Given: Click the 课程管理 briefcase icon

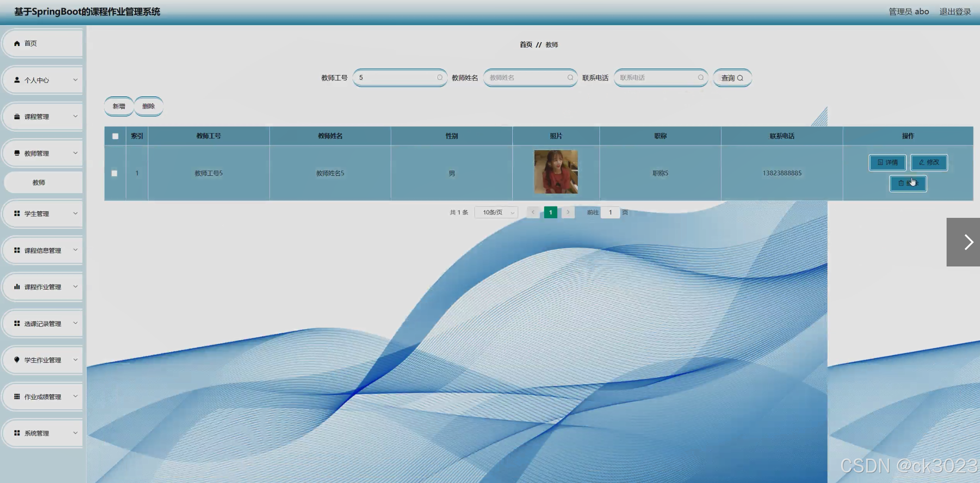Looking at the screenshot, I should (17, 116).
